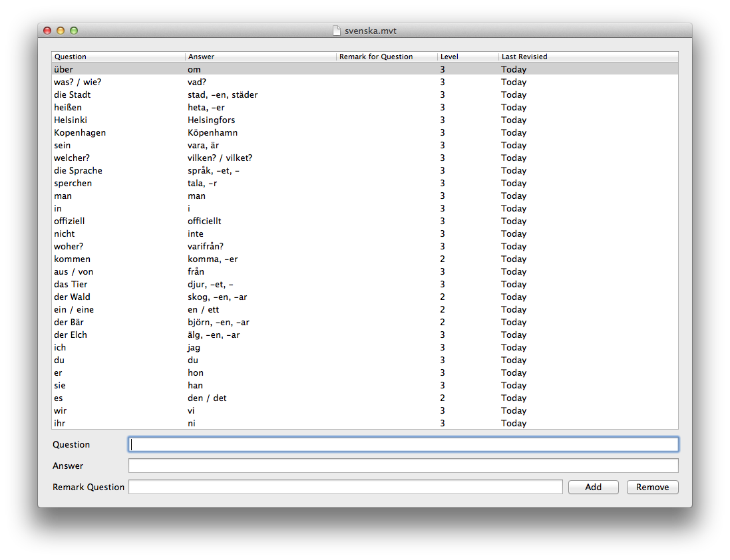Click the answer cell 'varifrån?'

click(206, 246)
